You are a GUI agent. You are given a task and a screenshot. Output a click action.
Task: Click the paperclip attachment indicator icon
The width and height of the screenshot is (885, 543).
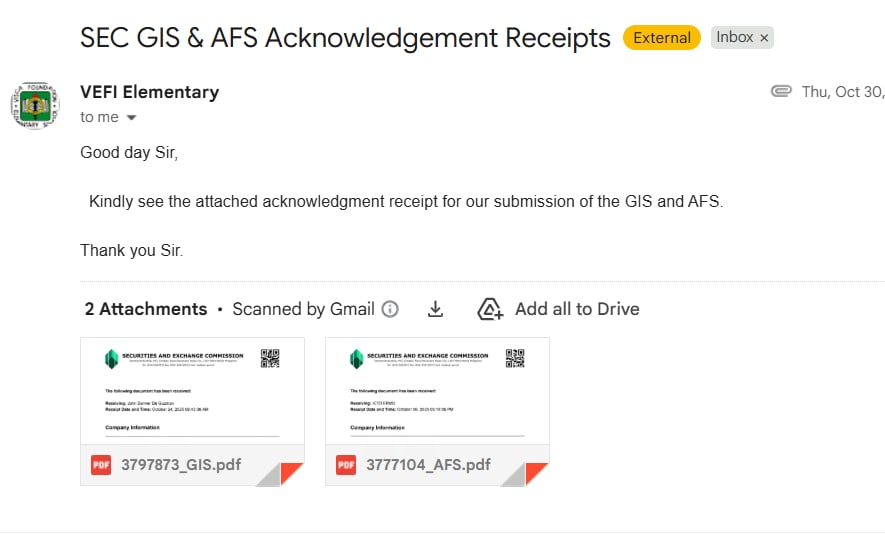pyautogui.click(x=781, y=92)
